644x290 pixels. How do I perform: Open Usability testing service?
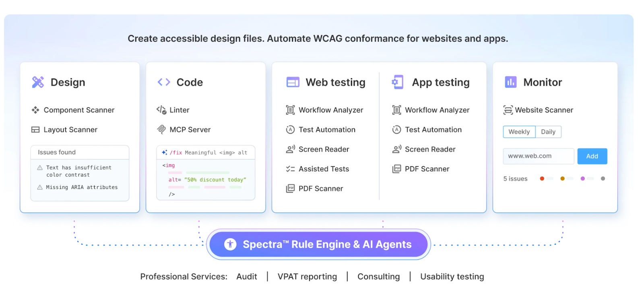pyautogui.click(x=452, y=276)
